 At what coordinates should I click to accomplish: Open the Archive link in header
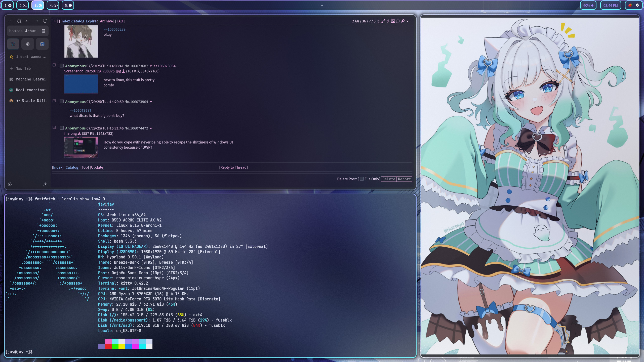[106, 21]
